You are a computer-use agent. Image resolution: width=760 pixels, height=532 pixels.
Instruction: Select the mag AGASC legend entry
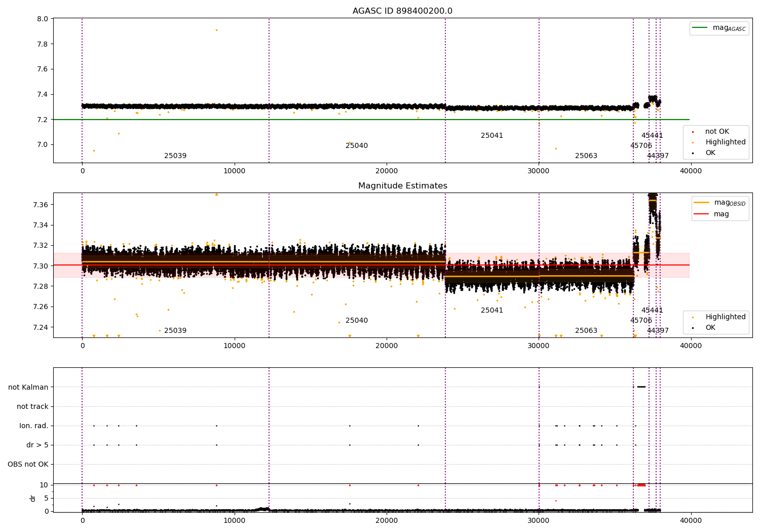point(719,28)
